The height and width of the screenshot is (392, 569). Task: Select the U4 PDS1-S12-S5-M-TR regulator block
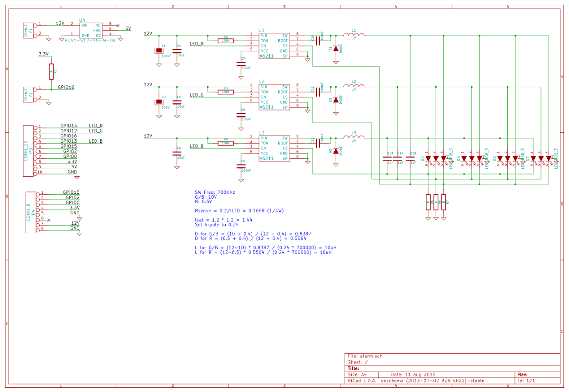pyautogui.click(x=91, y=30)
